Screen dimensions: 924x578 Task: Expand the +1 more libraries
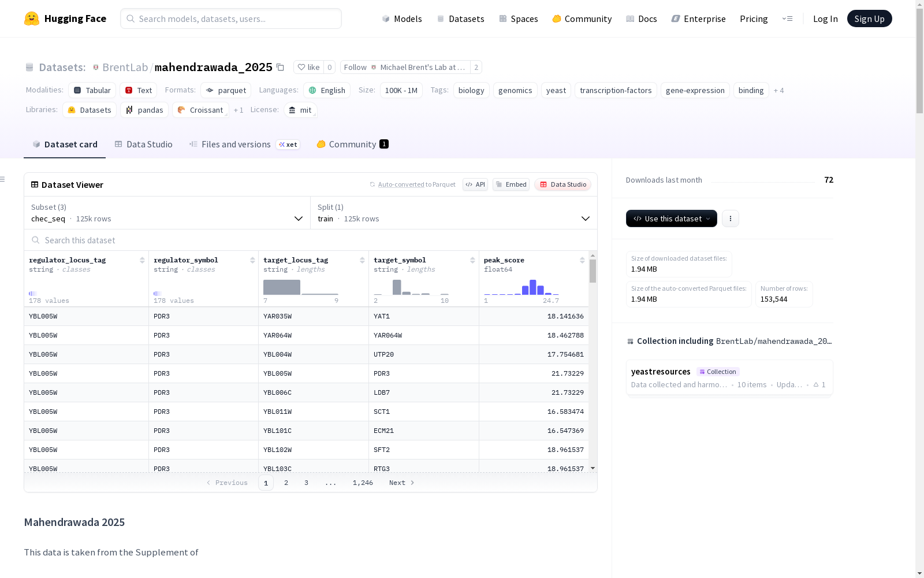coord(239,110)
